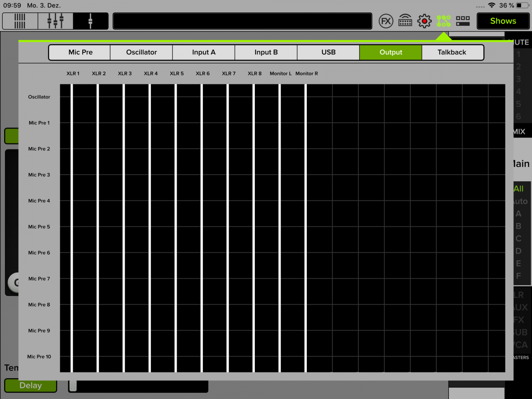532x399 pixels.
Task: Open the Talkback tab
Action: click(x=452, y=52)
